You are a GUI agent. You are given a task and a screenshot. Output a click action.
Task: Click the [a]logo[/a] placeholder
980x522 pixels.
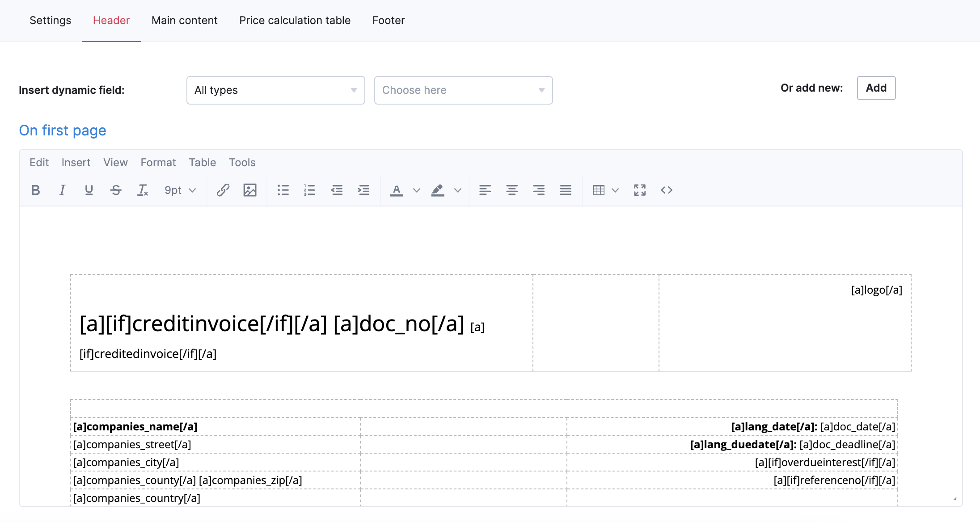[876, 290]
